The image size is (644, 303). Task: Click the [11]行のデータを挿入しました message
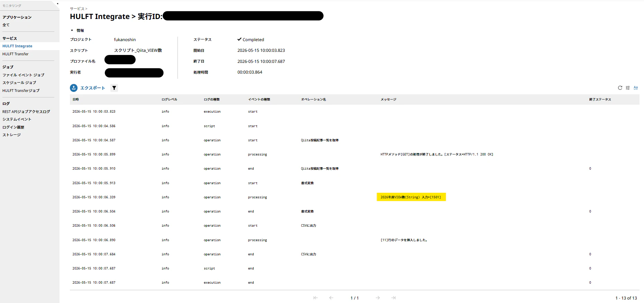[x=404, y=240]
